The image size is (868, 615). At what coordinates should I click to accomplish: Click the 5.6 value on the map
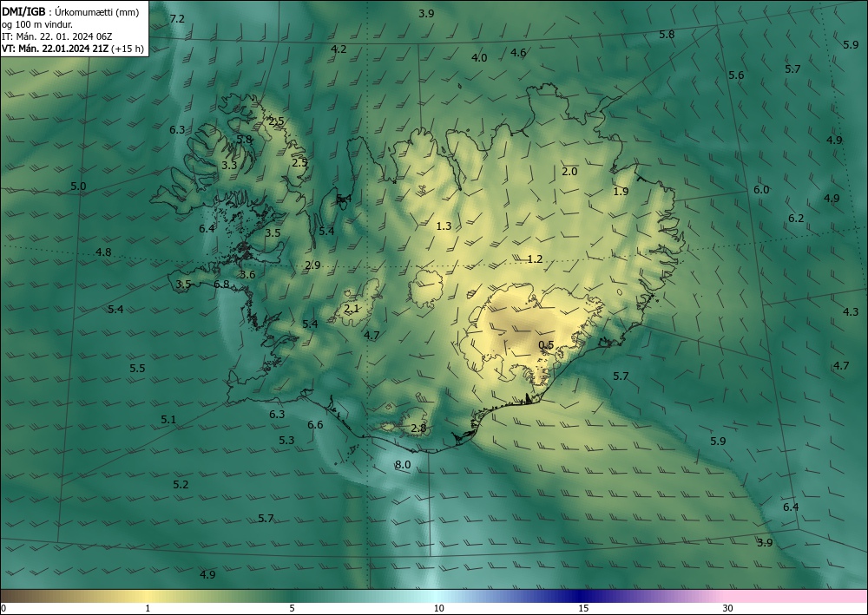click(736, 75)
